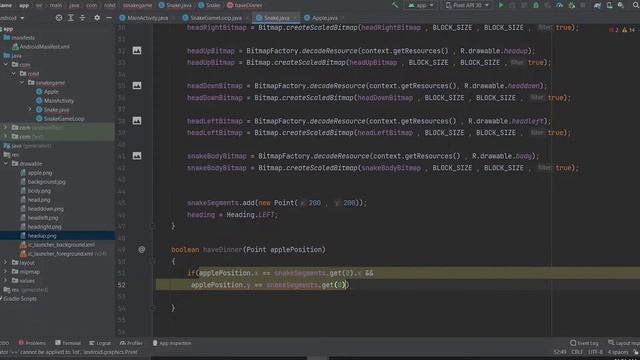Click the CRLF line separator in status bar

click(577, 352)
